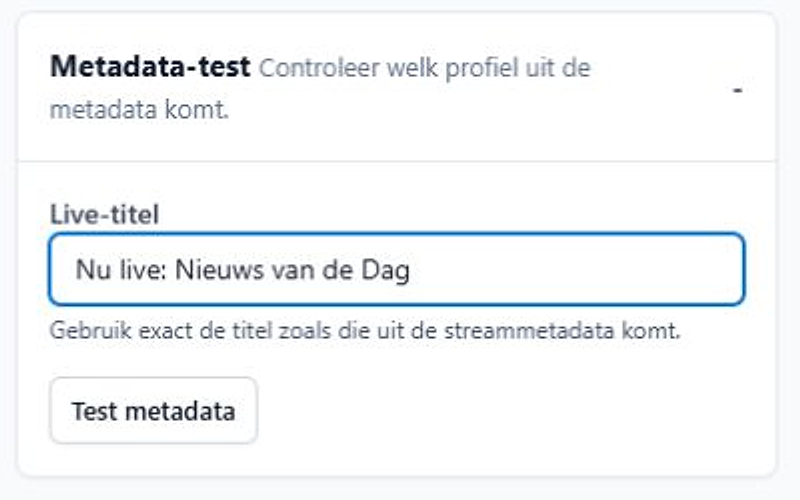Place cursor after 'Dag' in the title field
This screenshot has width=800, height=500.
(411, 269)
